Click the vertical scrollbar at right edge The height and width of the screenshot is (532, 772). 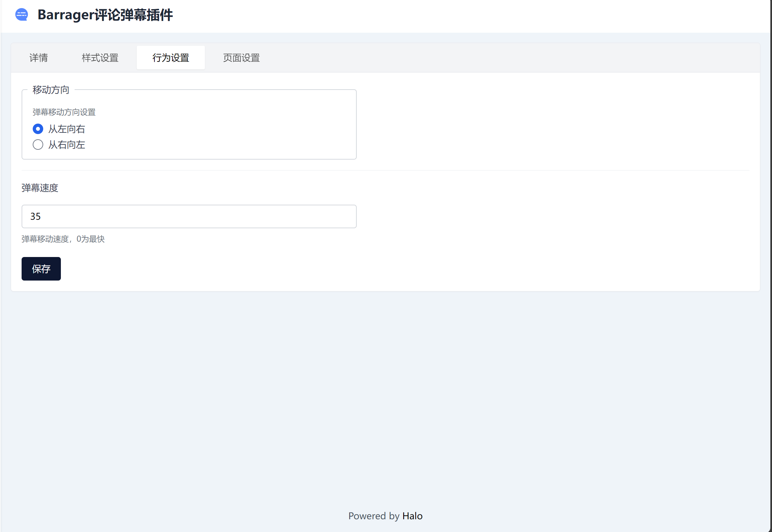[x=771, y=267]
